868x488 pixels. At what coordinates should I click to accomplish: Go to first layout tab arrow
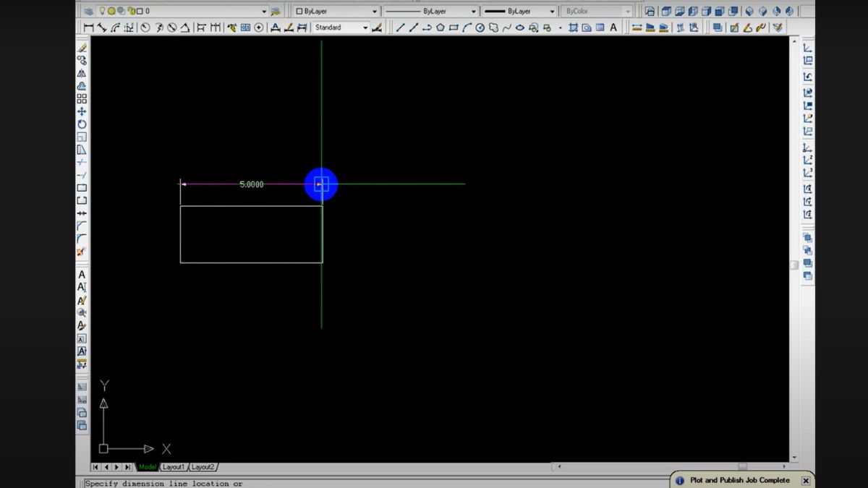pyautogui.click(x=96, y=467)
